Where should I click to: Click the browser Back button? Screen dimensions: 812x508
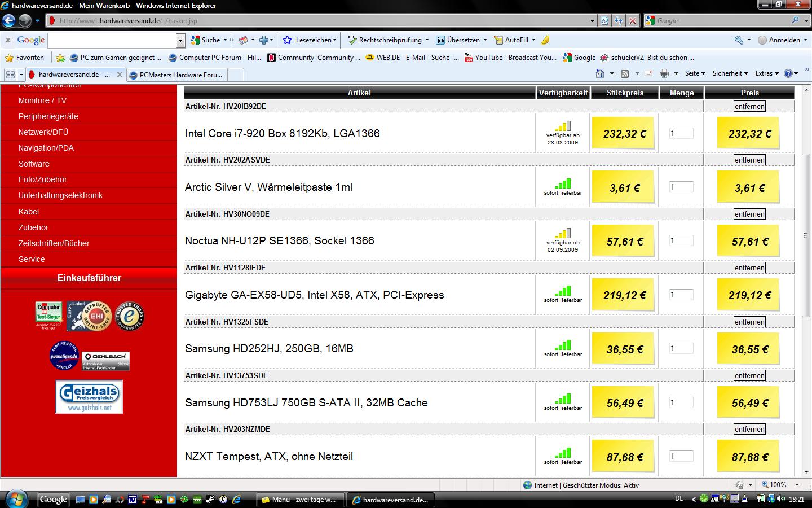pyautogui.click(x=8, y=21)
